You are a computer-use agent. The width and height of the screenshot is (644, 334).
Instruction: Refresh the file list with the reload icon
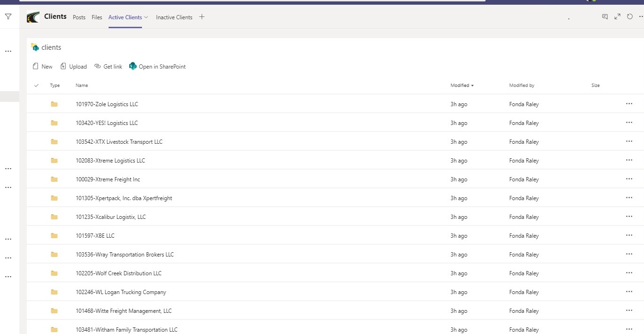click(x=630, y=16)
